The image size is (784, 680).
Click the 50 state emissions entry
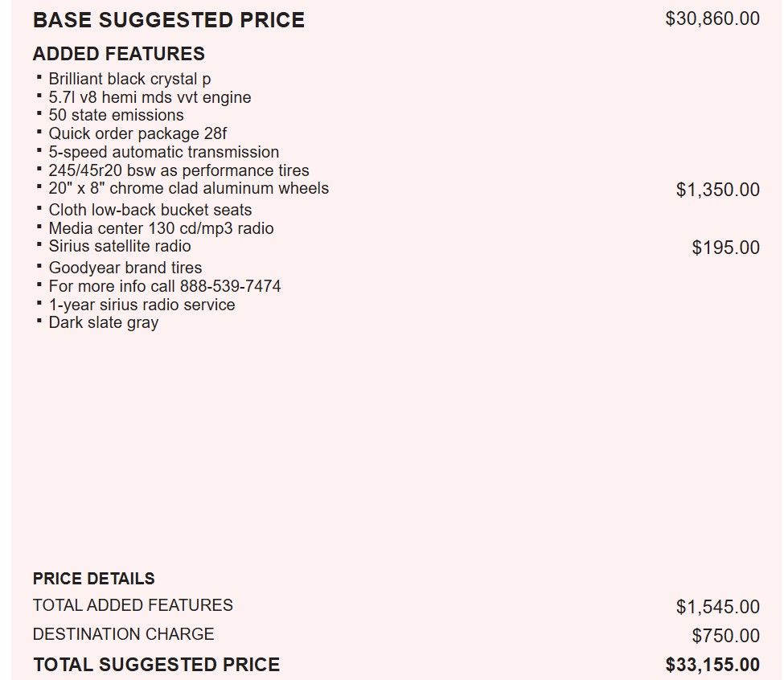pyautogui.click(x=116, y=115)
